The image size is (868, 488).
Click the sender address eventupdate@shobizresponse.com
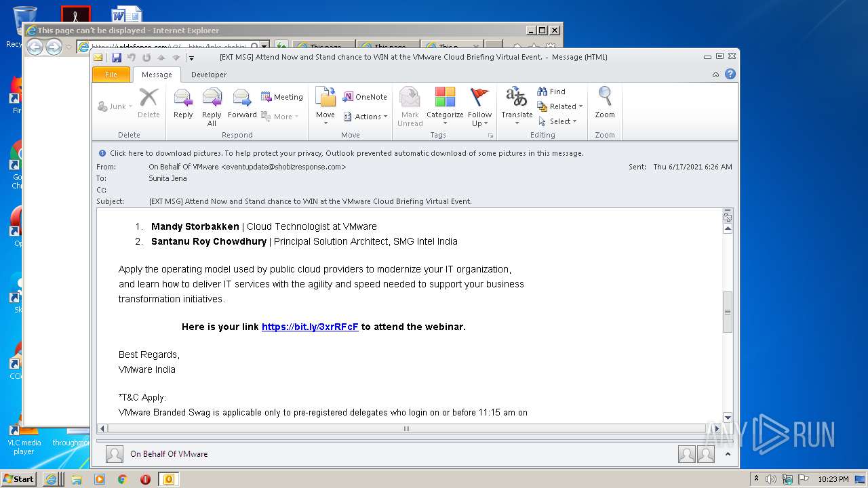point(283,167)
